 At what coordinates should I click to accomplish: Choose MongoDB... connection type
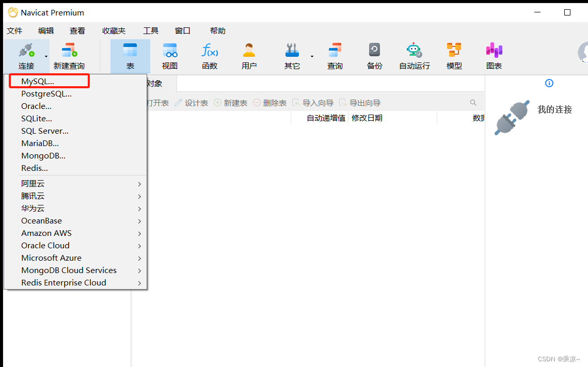point(75,155)
